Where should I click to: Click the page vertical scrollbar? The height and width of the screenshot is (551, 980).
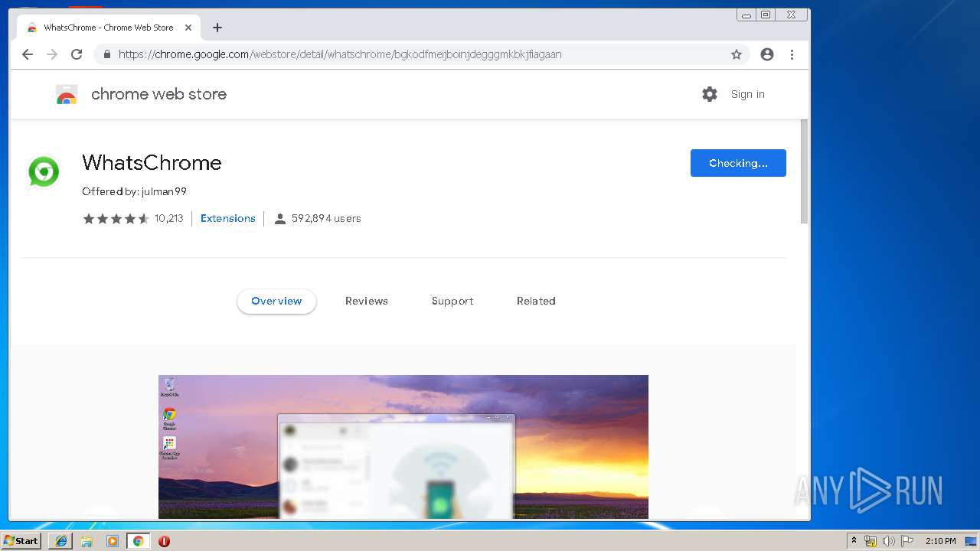(804, 172)
